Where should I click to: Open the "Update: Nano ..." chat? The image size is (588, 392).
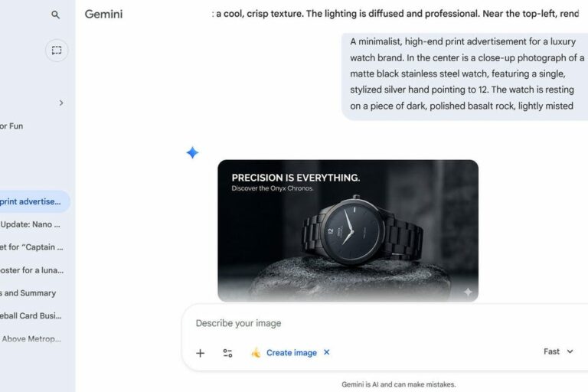click(32, 225)
